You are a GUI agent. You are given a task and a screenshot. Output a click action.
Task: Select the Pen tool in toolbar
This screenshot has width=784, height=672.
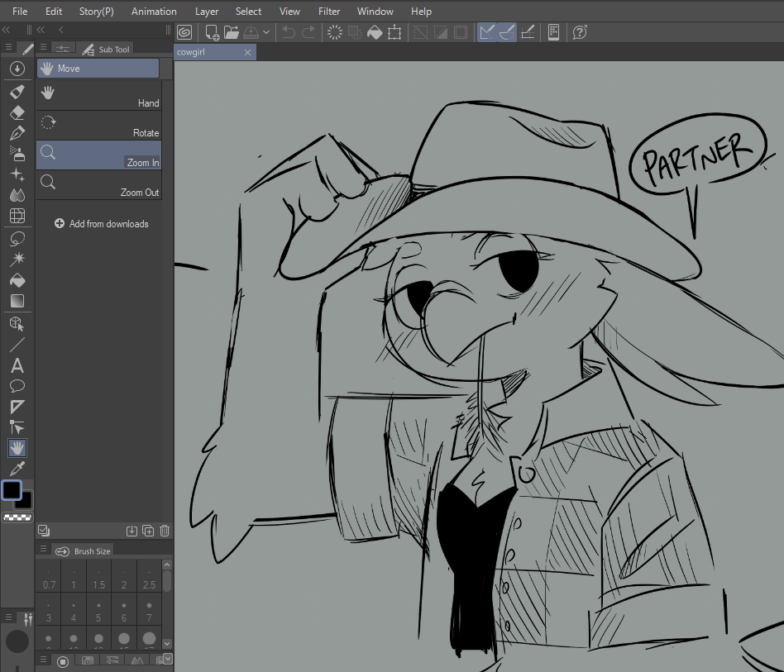(17, 133)
